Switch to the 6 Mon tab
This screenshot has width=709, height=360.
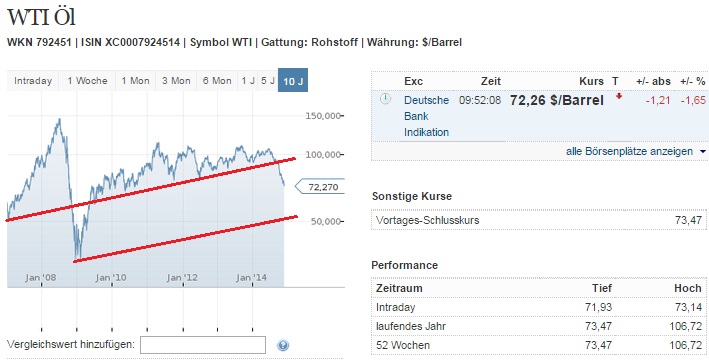(x=217, y=81)
